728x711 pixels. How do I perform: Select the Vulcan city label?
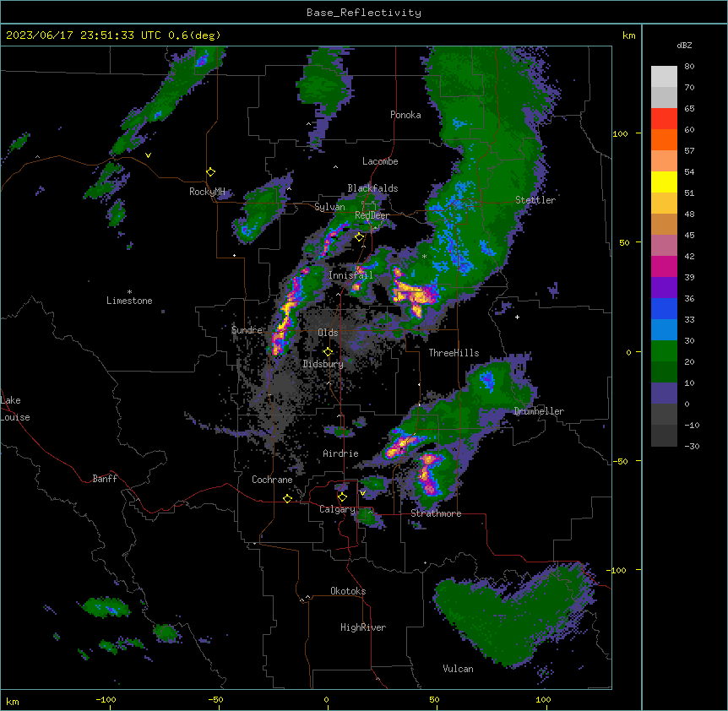coord(459,669)
